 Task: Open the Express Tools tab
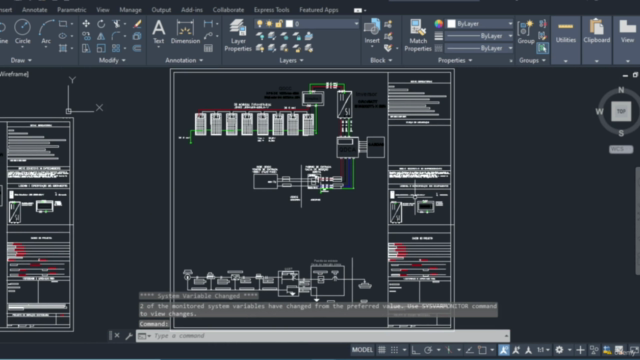pos(271,9)
